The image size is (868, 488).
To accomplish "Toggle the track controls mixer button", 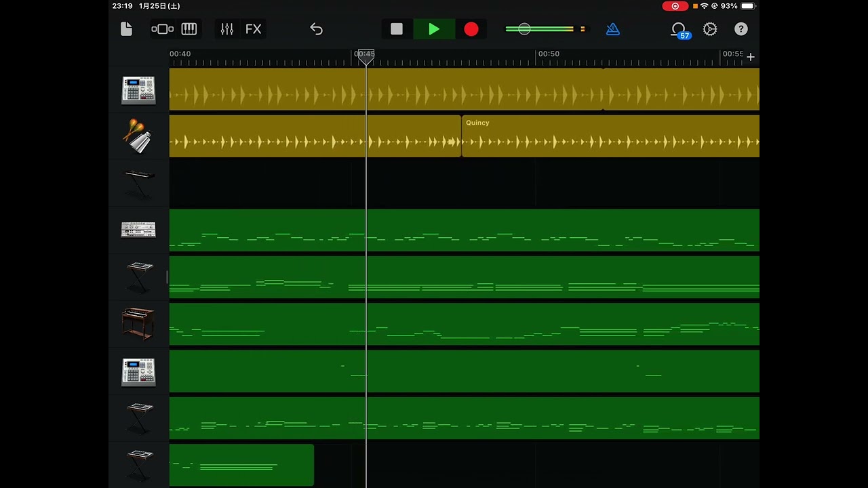I will tap(226, 29).
